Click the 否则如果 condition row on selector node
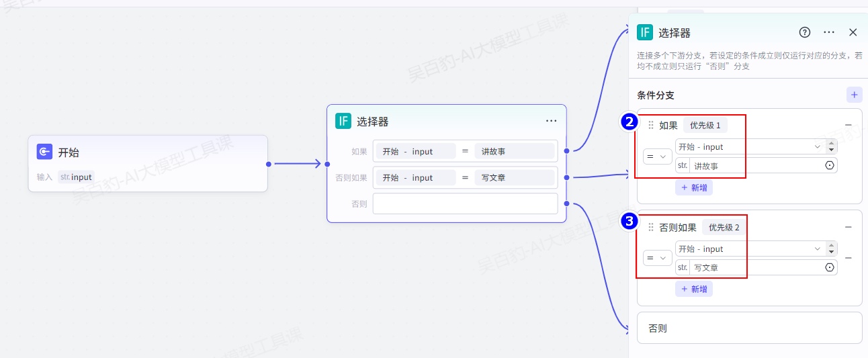The image size is (868, 358). 465,177
